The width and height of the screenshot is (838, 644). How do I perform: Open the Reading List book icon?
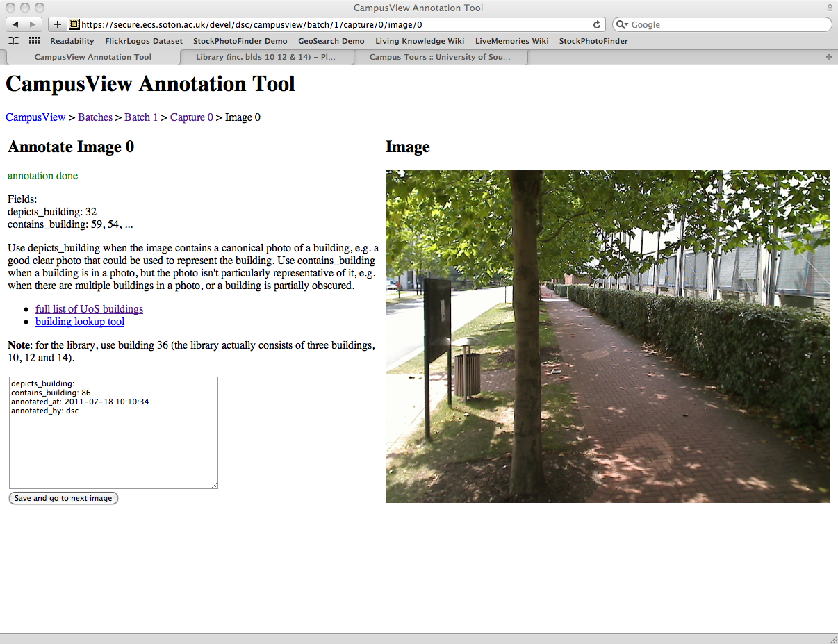pyautogui.click(x=13, y=41)
